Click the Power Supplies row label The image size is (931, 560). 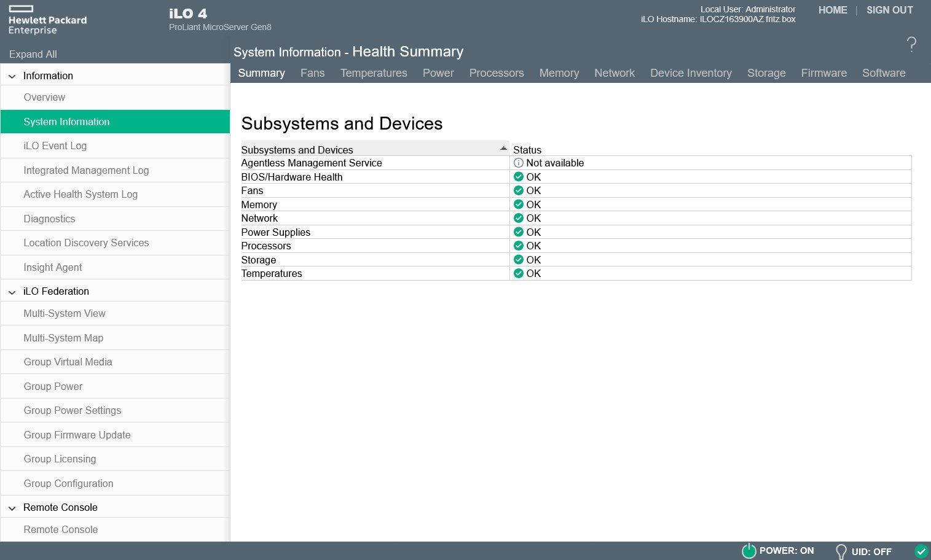pos(276,232)
